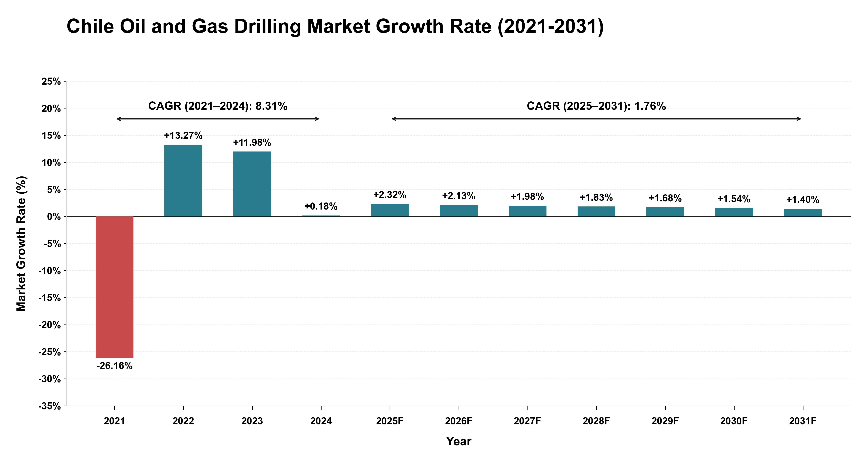Click the -10% y-axis tick label
The width and height of the screenshot is (868, 461).
click(x=50, y=271)
